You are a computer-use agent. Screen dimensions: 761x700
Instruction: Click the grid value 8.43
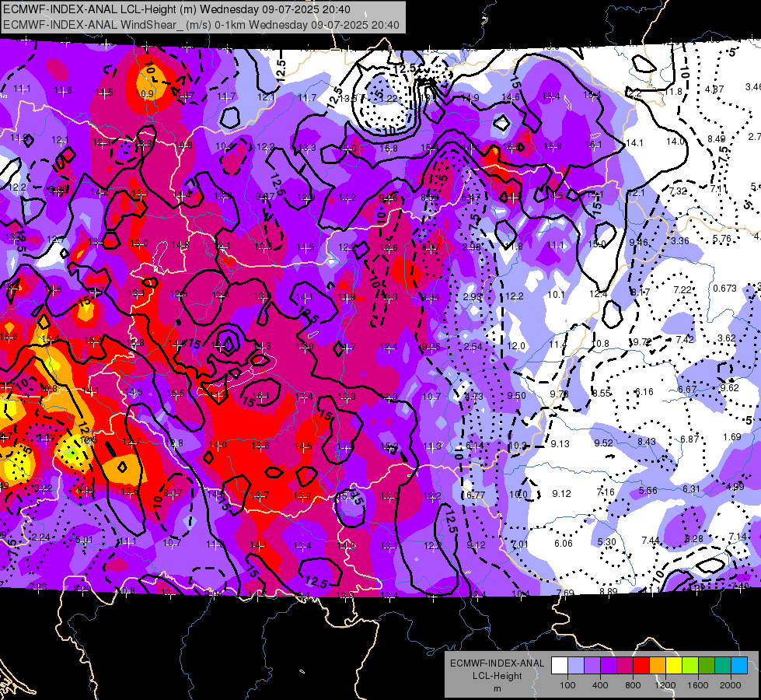(647, 441)
